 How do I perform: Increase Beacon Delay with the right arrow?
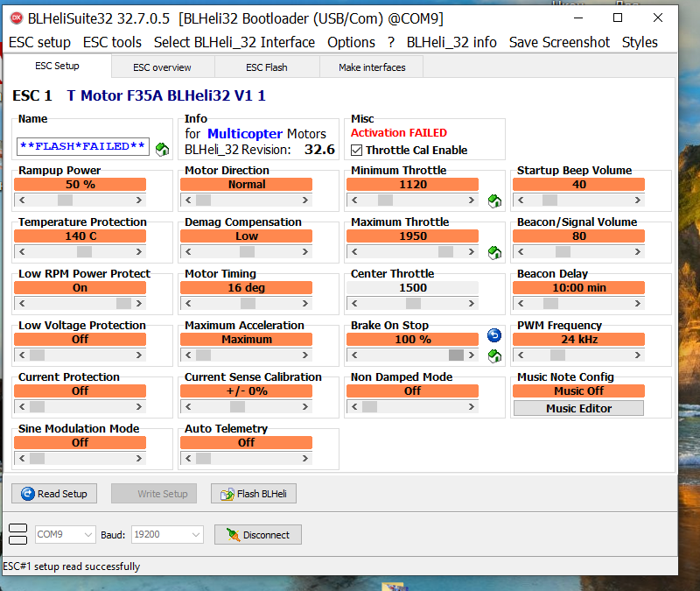tap(638, 303)
